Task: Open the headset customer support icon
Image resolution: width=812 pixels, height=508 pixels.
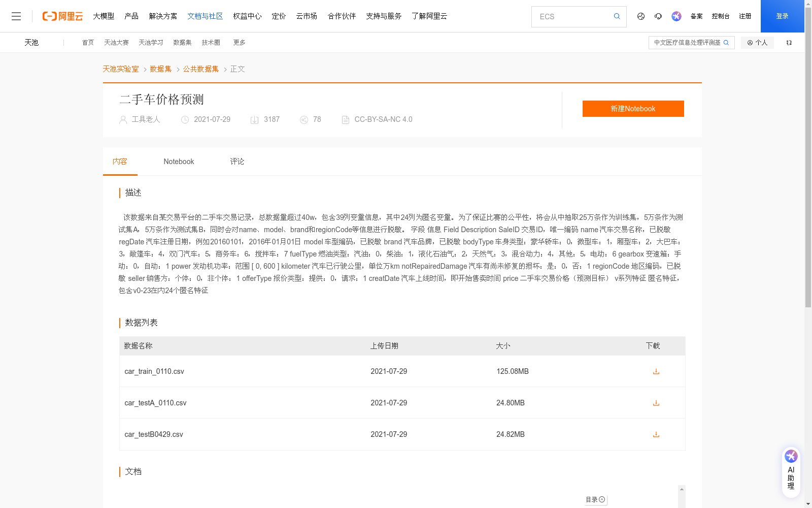Action: tap(658, 16)
